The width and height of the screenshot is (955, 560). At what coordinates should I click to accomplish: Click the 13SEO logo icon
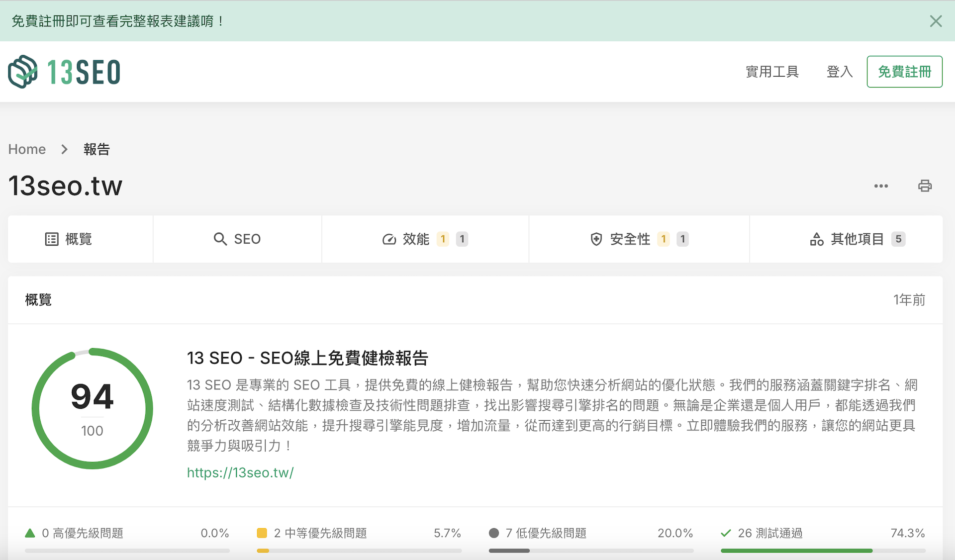[22, 72]
